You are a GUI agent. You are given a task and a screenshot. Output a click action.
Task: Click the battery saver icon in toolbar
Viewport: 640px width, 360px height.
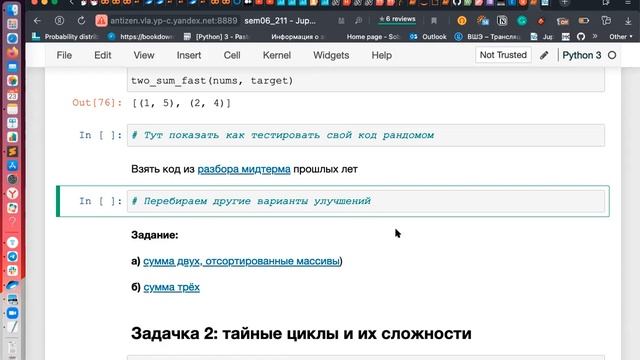[x=584, y=21]
